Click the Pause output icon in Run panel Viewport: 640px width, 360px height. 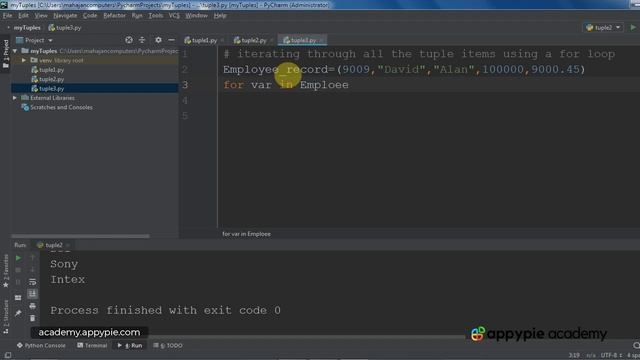pos(18,282)
